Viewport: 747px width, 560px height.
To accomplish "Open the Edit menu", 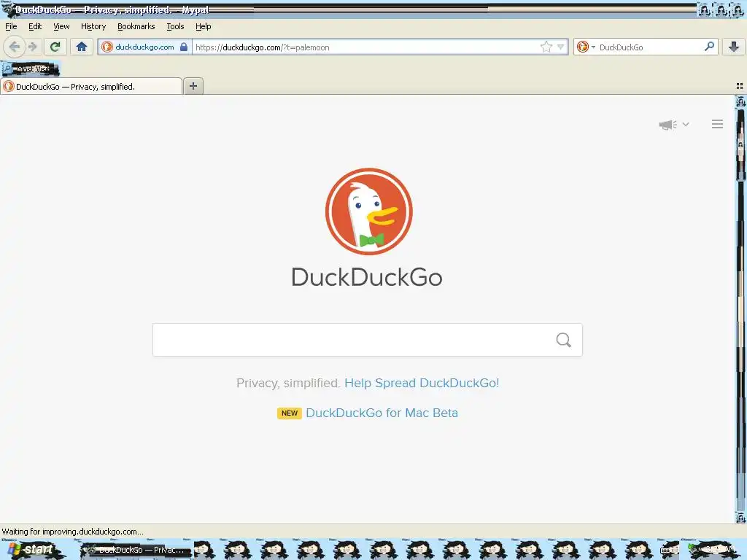I will tap(35, 26).
